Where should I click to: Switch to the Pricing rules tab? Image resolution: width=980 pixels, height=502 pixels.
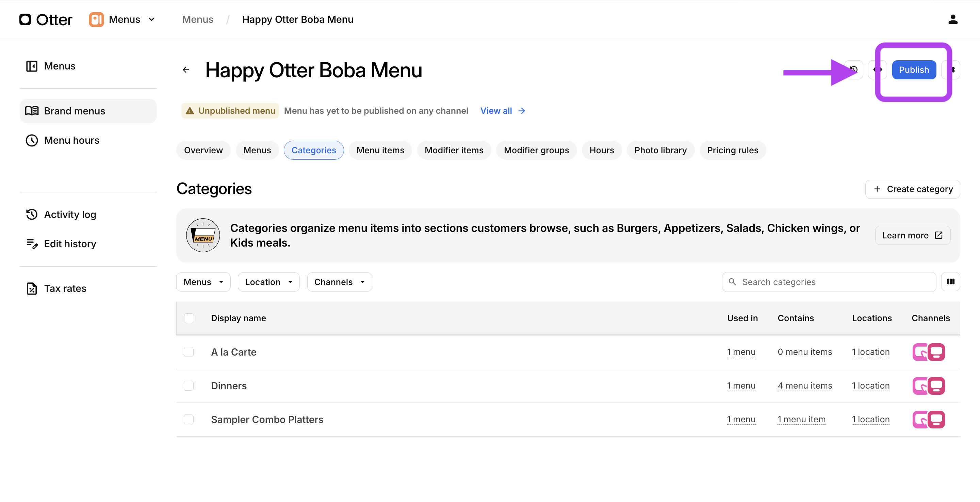pos(733,150)
